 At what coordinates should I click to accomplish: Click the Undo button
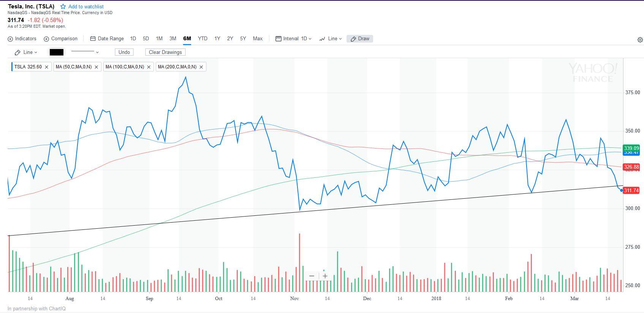[x=124, y=52]
